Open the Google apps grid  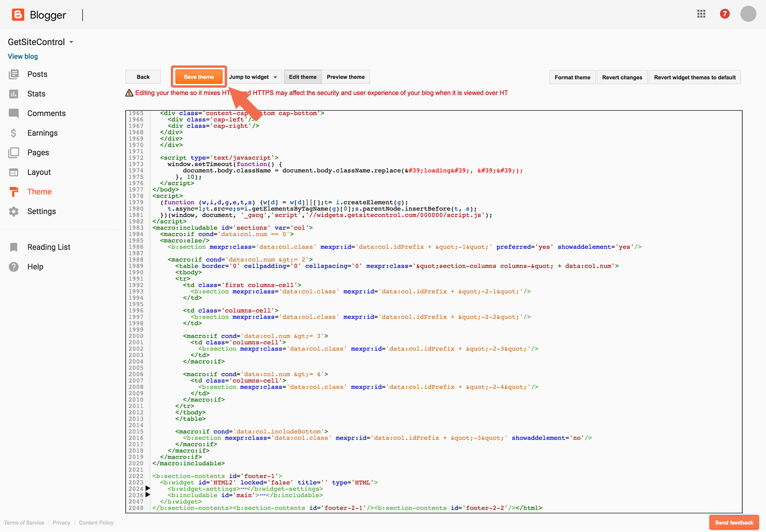(701, 14)
